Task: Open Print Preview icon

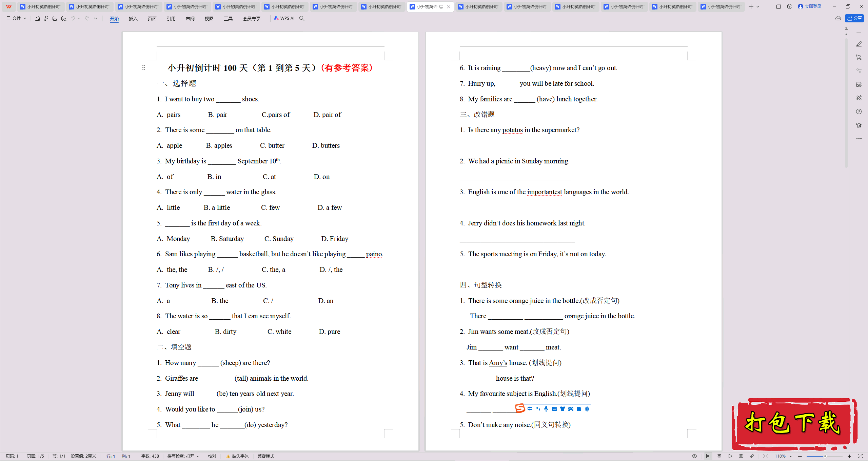Action: [x=64, y=18]
